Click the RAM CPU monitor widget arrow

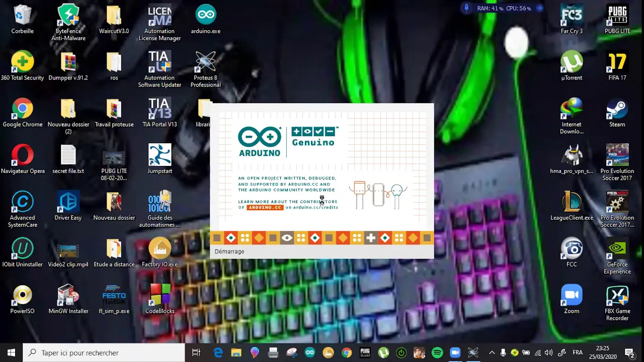click(x=539, y=8)
